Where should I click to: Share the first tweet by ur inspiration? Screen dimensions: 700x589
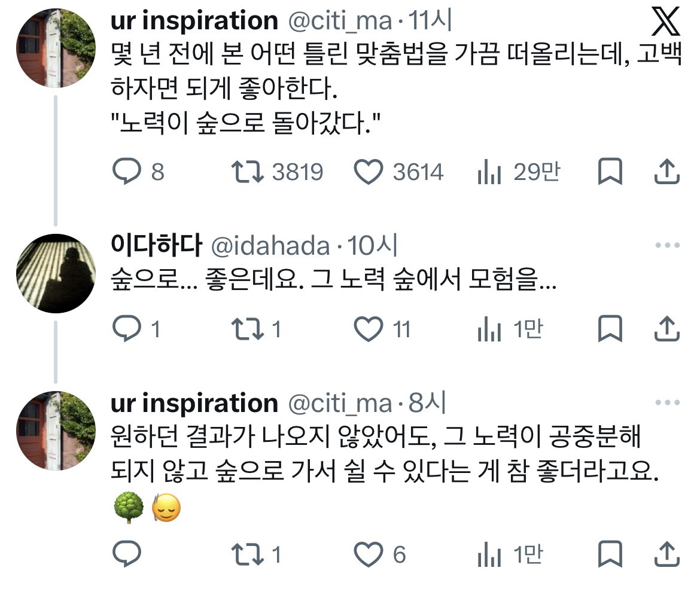click(x=666, y=172)
